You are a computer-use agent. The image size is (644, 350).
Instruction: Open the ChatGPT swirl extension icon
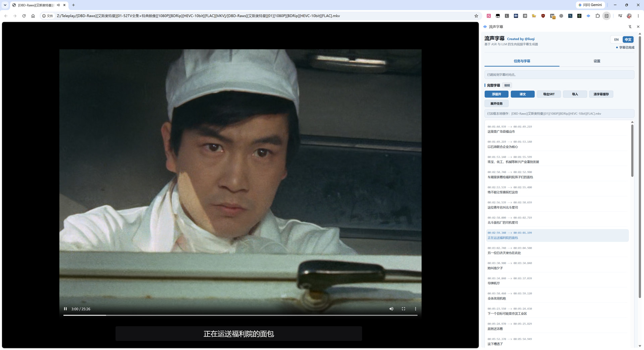561,16
